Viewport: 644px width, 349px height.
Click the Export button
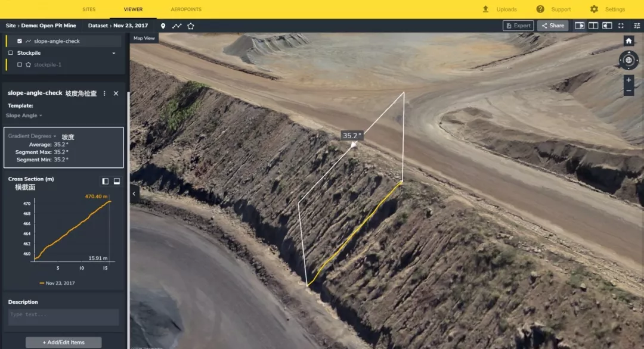[x=518, y=26]
